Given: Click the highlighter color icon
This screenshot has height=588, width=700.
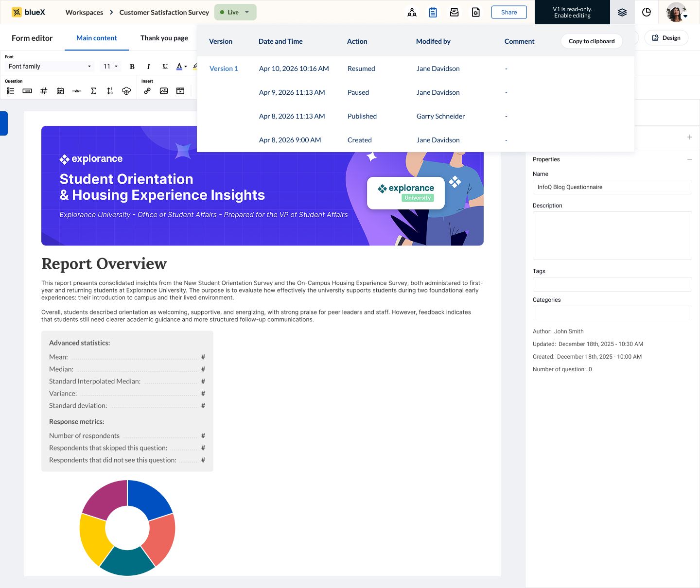Looking at the screenshot, I should 194,67.
